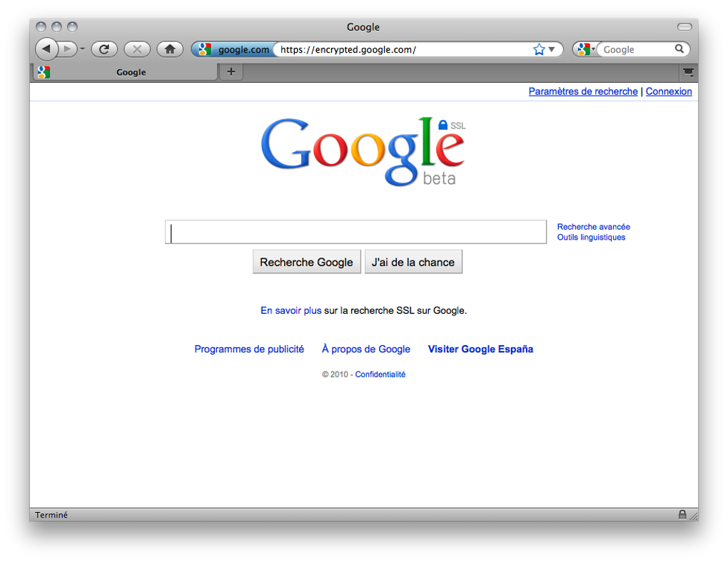Open Paramètres de recherche link
This screenshot has width=728, height=562.
583,91
